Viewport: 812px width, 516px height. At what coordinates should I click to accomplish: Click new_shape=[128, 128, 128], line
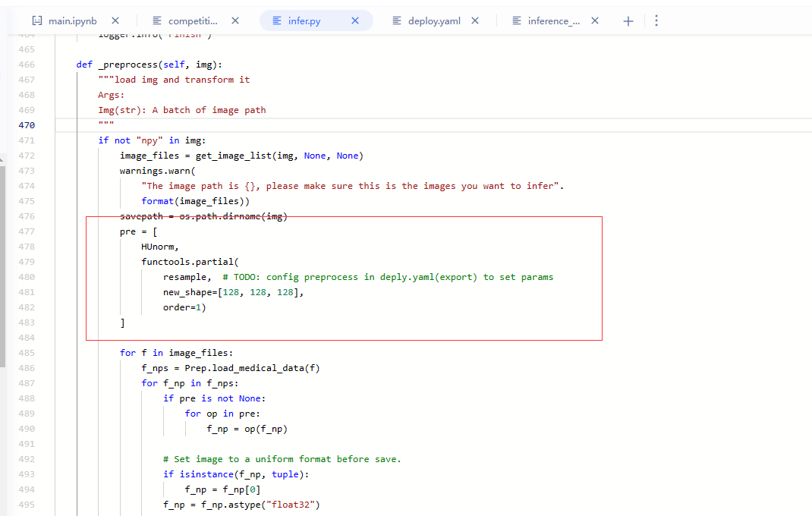pos(234,292)
